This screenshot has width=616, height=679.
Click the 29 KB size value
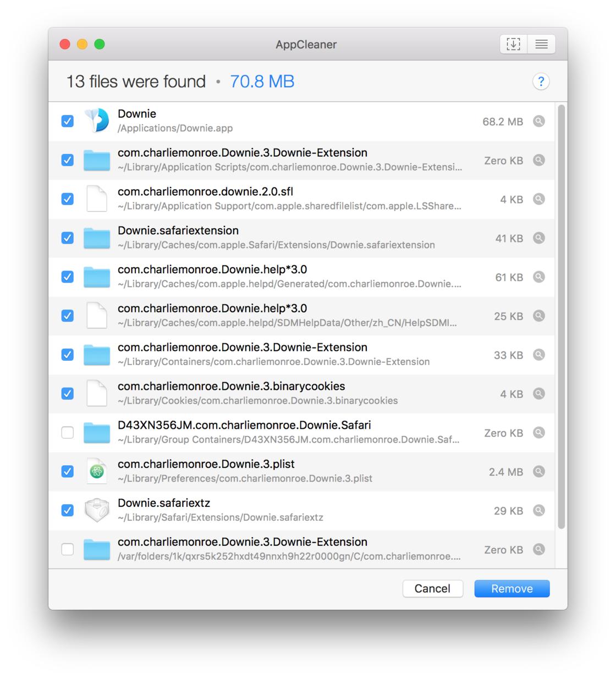(508, 511)
